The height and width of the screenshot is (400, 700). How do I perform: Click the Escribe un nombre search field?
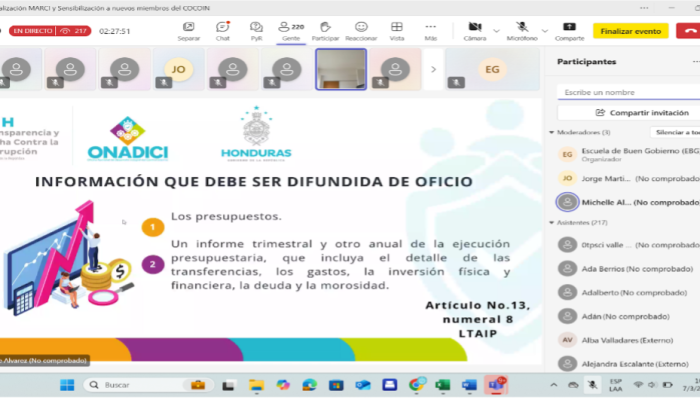(629, 92)
